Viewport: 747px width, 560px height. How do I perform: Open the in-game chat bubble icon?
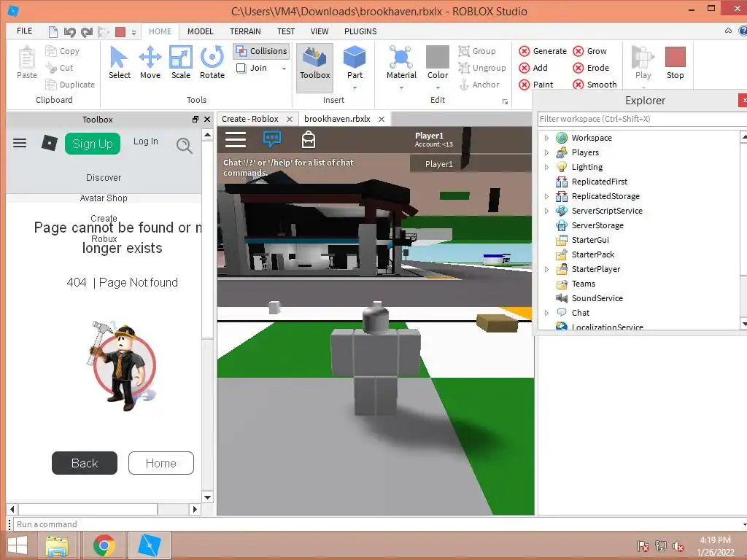click(x=272, y=139)
